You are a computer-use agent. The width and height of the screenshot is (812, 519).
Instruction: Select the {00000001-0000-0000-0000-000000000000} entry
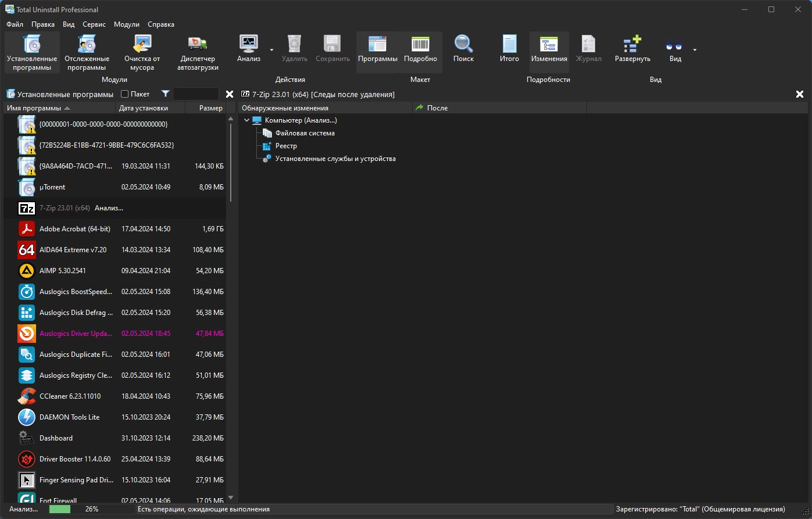pyautogui.click(x=115, y=124)
